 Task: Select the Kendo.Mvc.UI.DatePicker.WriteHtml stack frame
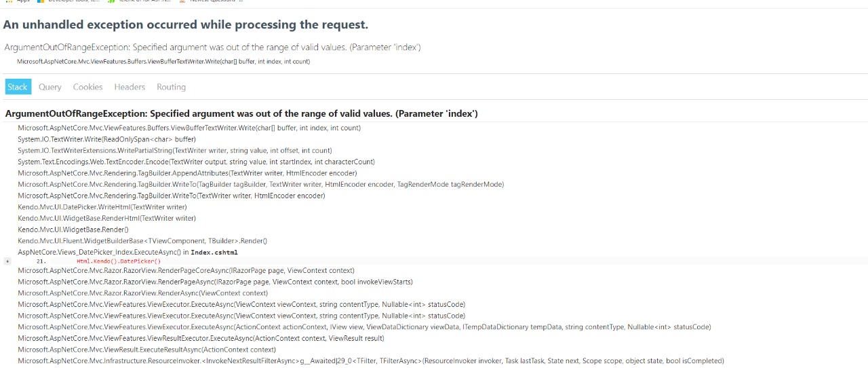coord(102,207)
